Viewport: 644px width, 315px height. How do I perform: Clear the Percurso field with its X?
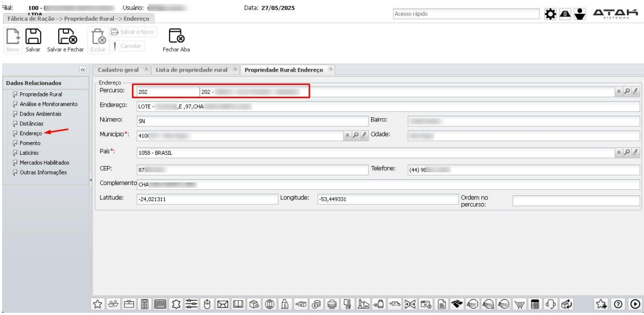[x=619, y=91]
